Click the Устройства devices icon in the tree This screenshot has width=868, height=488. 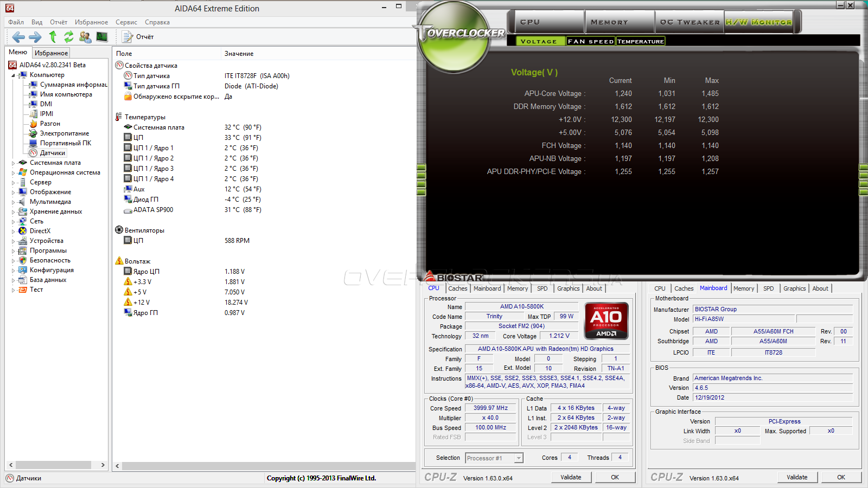coord(23,241)
